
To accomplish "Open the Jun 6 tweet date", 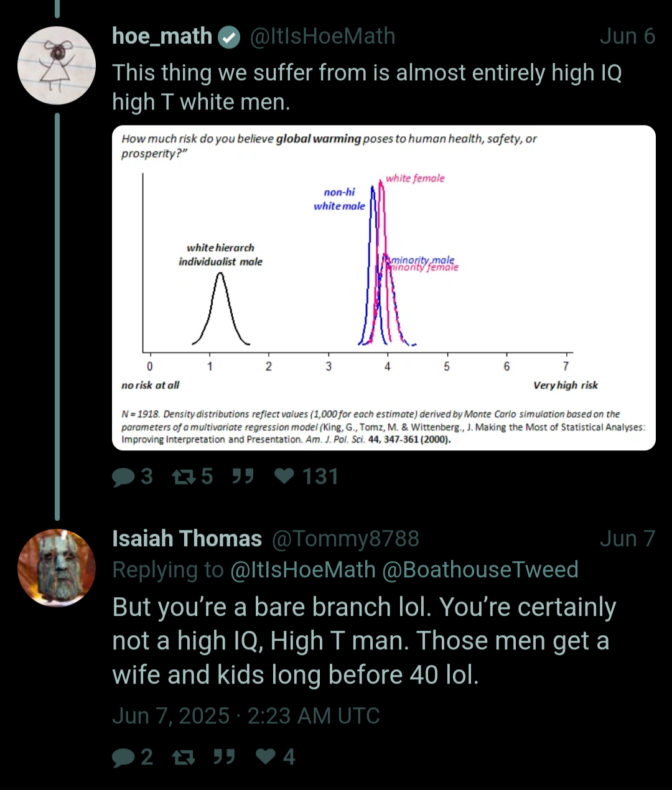I will coord(627,36).
